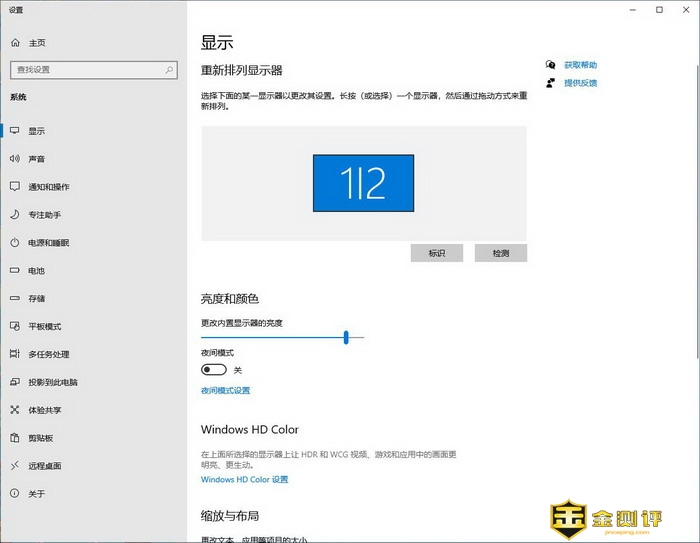
Task: Open the Remote Desktop (远程桌面) section
Action: coord(44,466)
